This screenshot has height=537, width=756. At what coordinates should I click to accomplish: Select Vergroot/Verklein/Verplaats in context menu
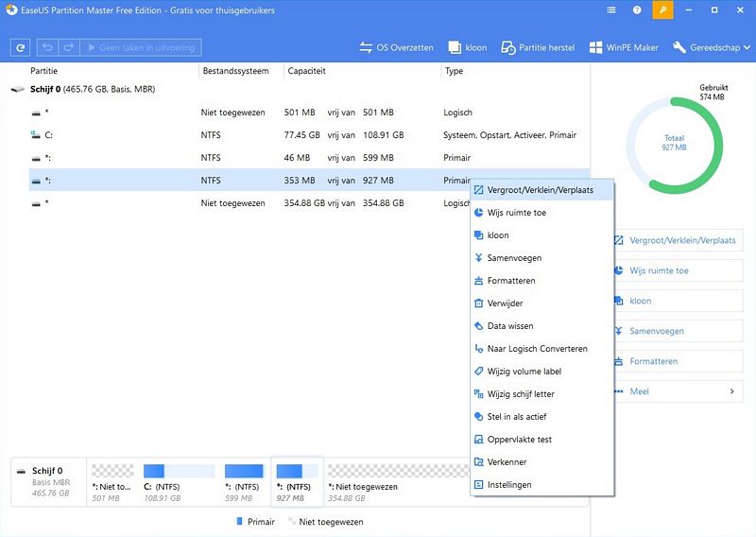[x=541, y=190]
